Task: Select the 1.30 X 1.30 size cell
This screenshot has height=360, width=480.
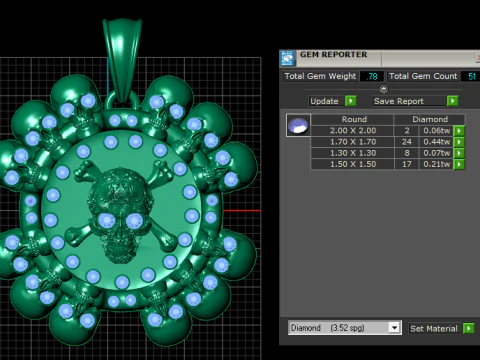Action: (353, 153)
